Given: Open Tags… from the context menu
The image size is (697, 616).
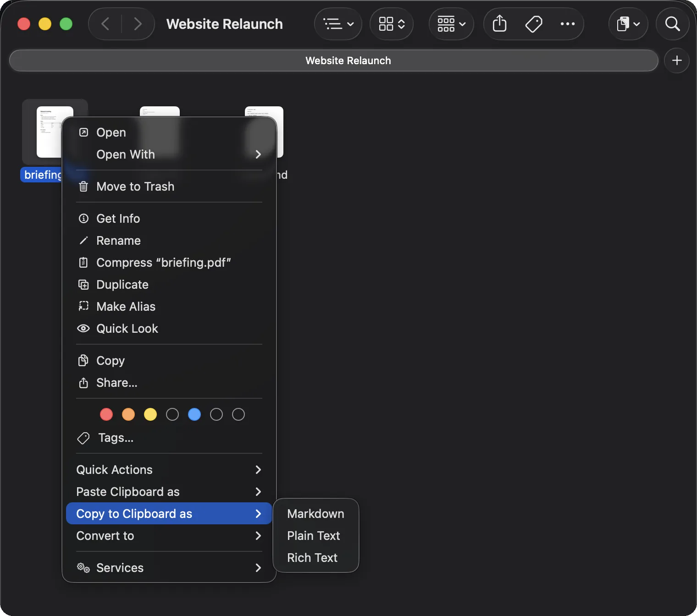Looking at the screenshot, I should (x=169, y=438).
